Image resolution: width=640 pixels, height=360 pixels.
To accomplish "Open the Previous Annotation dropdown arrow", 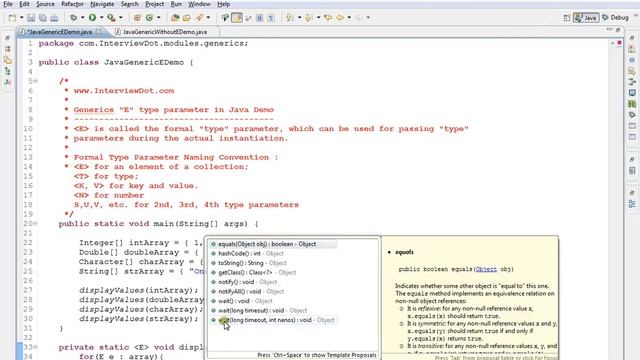I will pyautogui.click(x=318, y=18).
